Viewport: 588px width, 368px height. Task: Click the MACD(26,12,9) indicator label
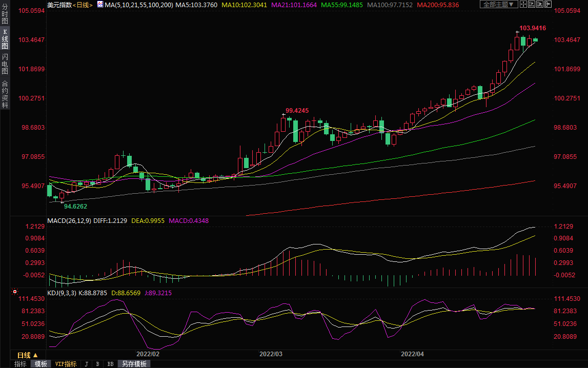[x=69, y=221]
